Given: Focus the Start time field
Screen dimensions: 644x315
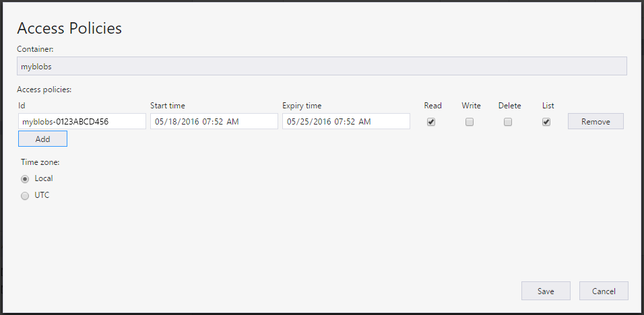Looking at the screenshot, I should (x=214, y=121).
